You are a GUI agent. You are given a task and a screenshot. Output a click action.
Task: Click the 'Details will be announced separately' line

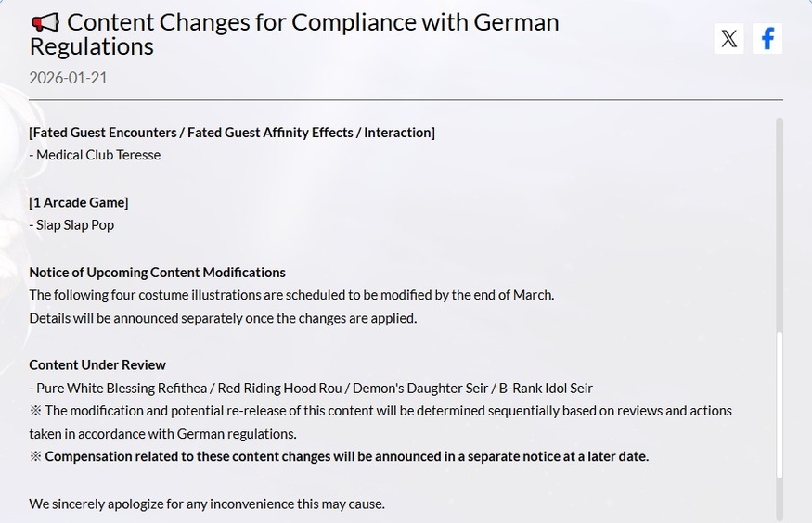[223, 318]
